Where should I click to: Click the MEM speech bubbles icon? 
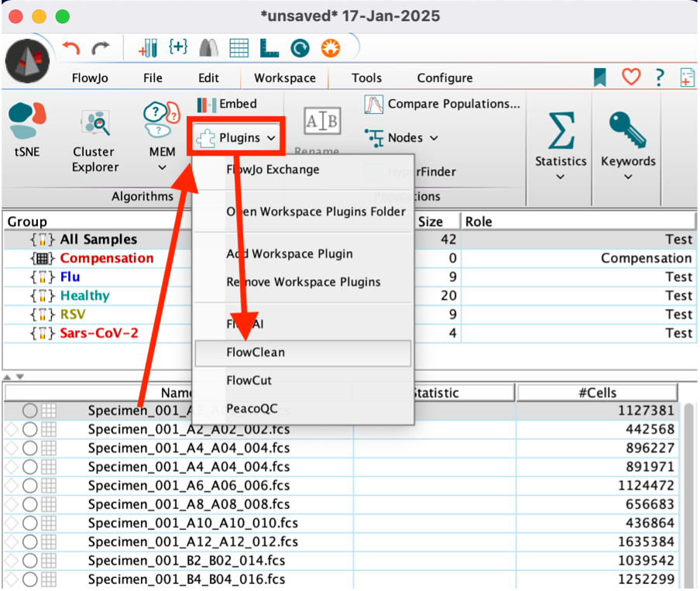point(162,119)
